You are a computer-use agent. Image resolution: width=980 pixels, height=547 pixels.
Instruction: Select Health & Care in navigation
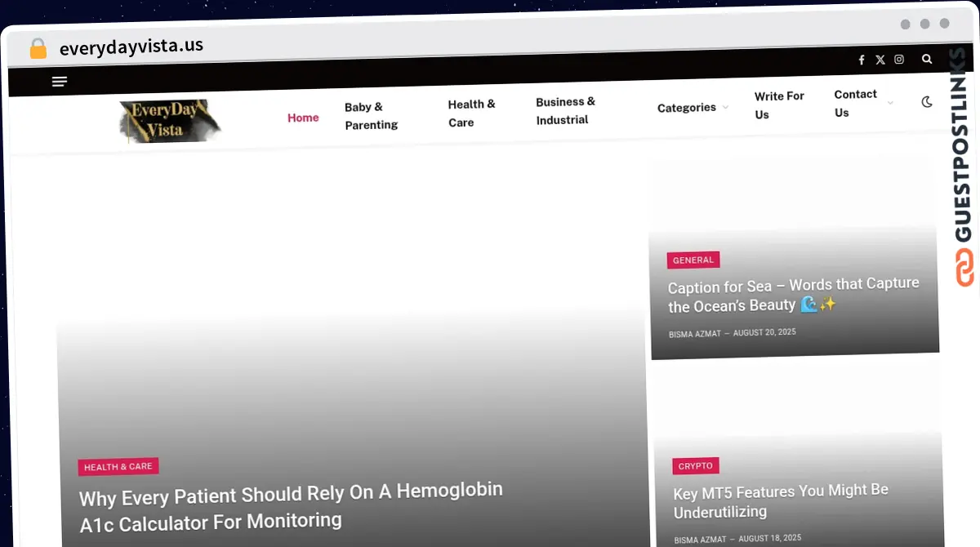[471, 113]
